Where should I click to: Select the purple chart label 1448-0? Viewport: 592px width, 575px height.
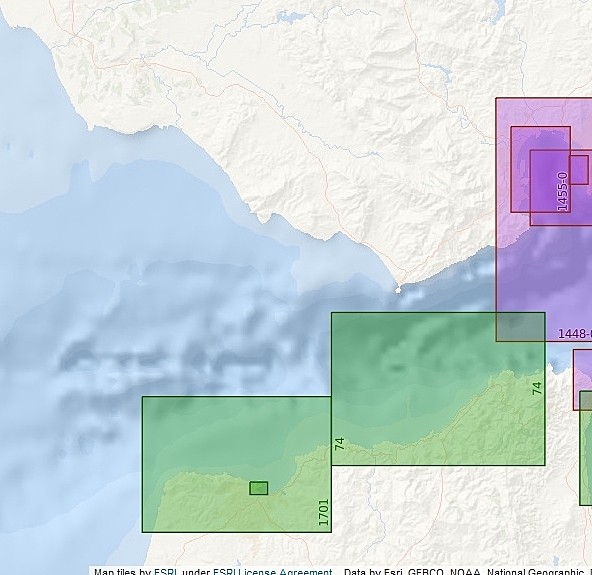tap(575, 334)
